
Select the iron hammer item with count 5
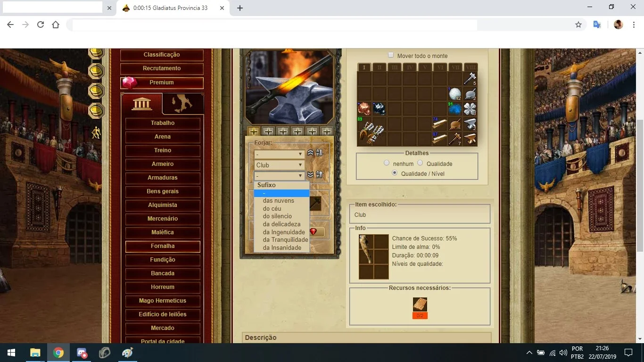470,79
